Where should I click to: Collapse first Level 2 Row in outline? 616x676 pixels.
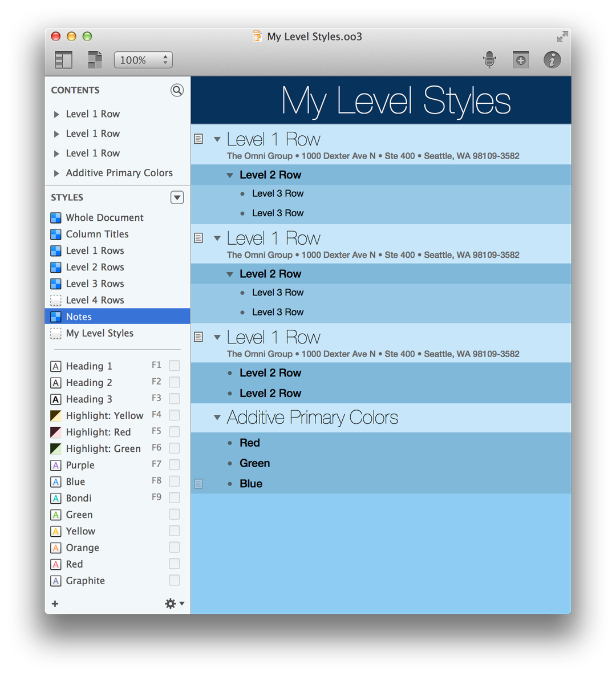[x=230, y=175]
